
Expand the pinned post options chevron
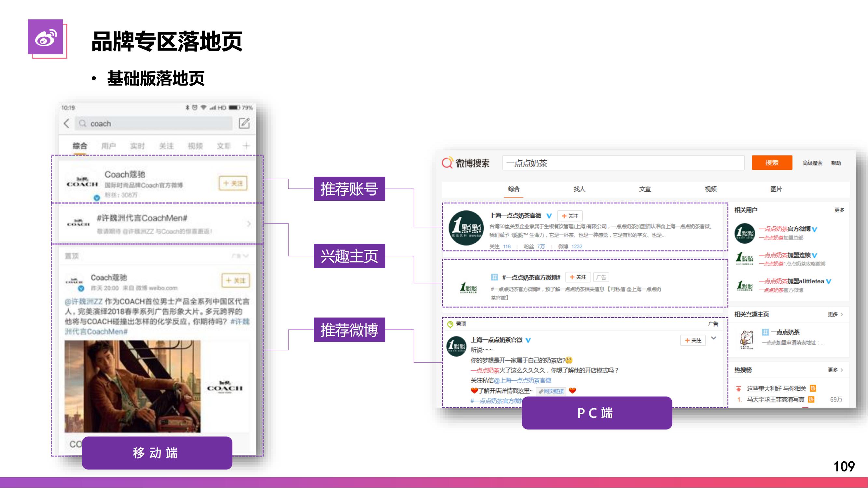(713, 338)
